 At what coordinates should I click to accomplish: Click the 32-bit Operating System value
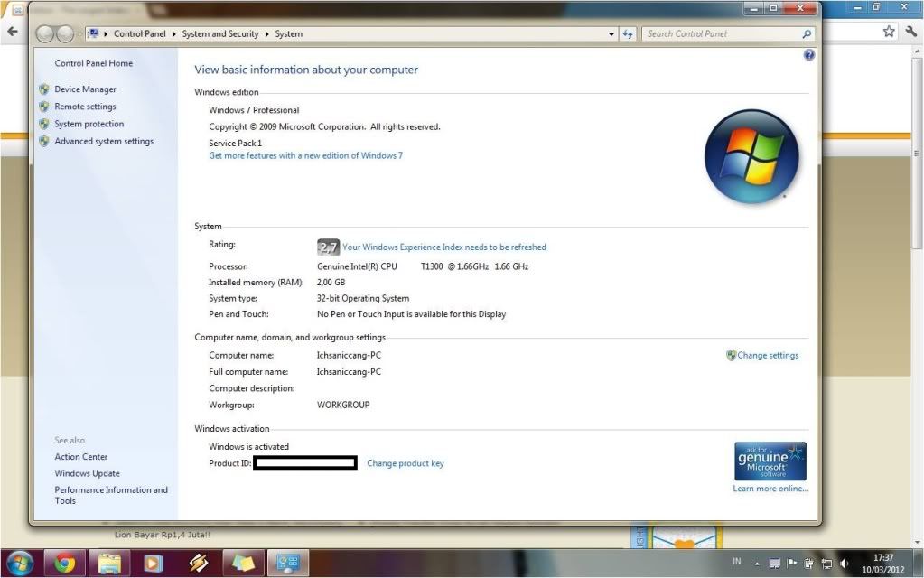pos(363,298)
